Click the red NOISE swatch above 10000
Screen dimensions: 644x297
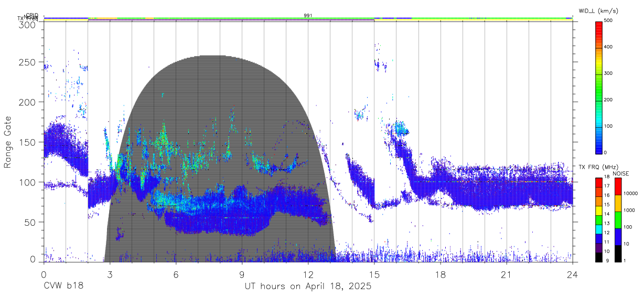[x=617, y=186]
